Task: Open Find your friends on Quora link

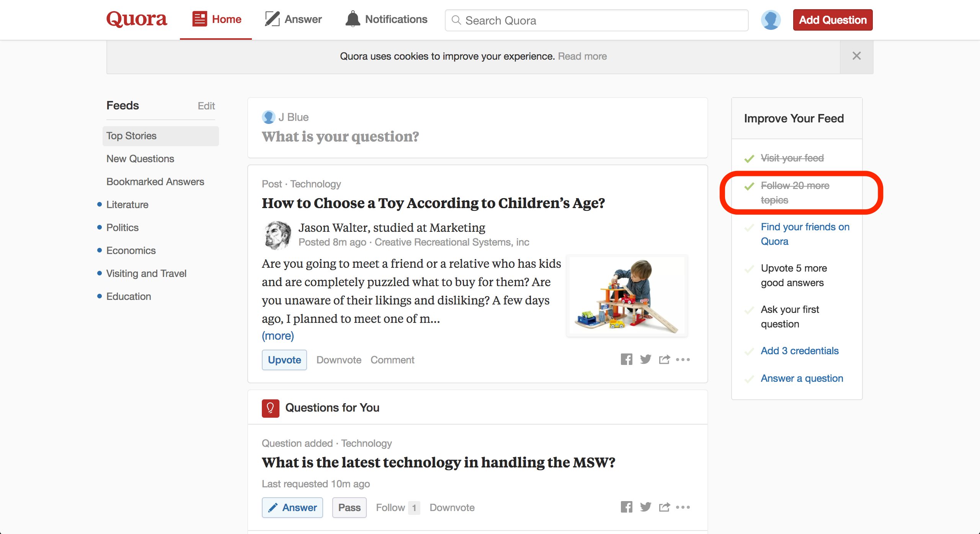Action: point(805,234)
